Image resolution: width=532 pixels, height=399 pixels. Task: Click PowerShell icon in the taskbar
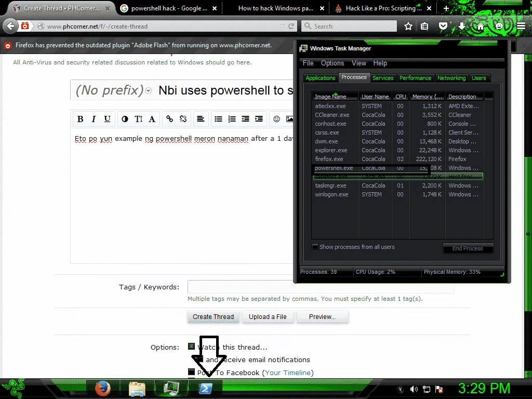coord(206,389)
